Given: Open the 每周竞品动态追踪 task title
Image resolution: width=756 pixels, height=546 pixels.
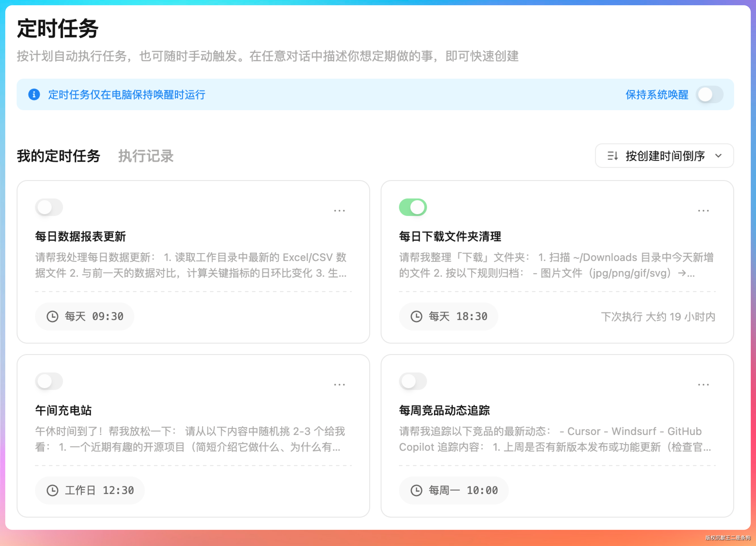Looking at the screenshot, I should (444, 410).
